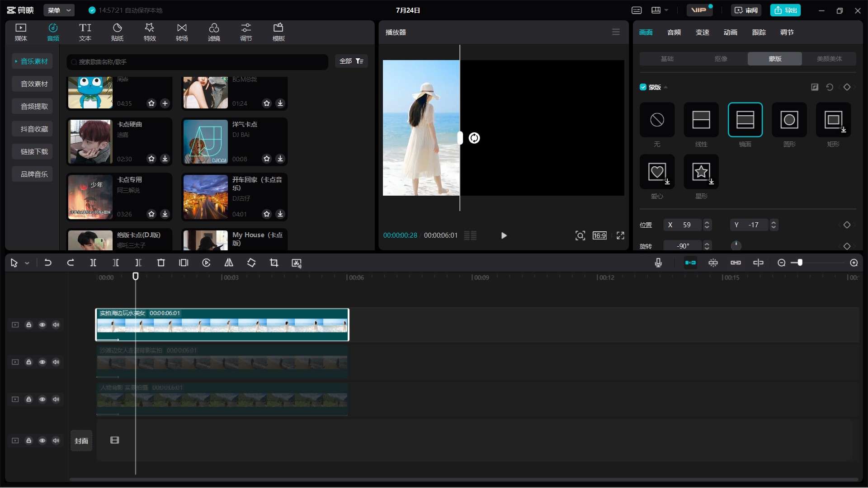Select the 爱心 heart mask
The height and width of the screenshot is (488, 868).
(657, 172)
